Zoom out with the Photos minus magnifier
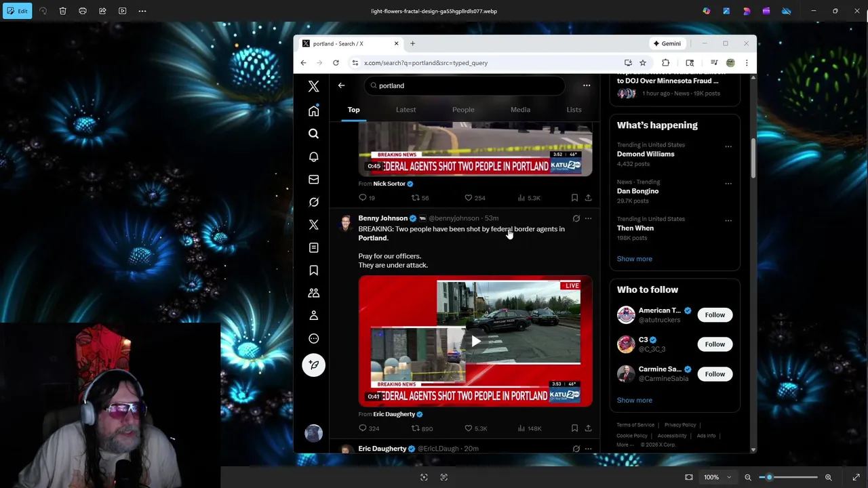 (748, 477)
